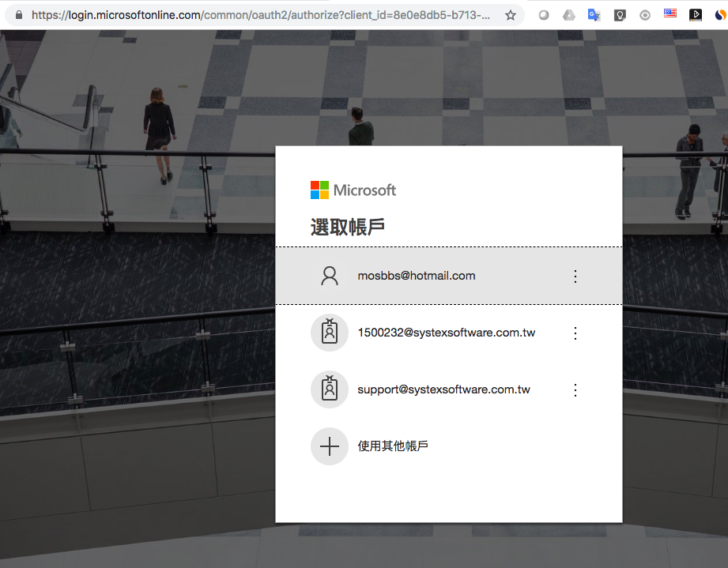Image resolution: width=728 pixels, height=568 pixels.
Task: Click the plus icon to use another account
Action: [x=330, y=446]
